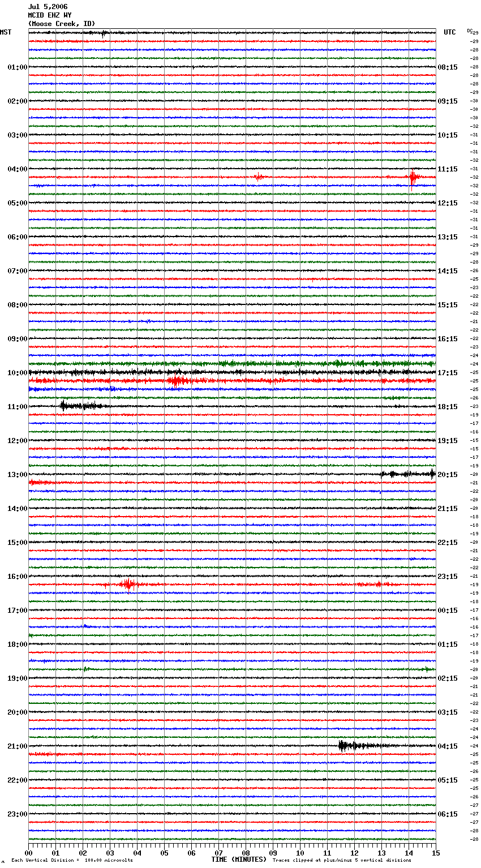The width and height of the screenshot is (481, 868).
Task: Select the '05:00' MST hour label
Action: (x=18, y=203)
